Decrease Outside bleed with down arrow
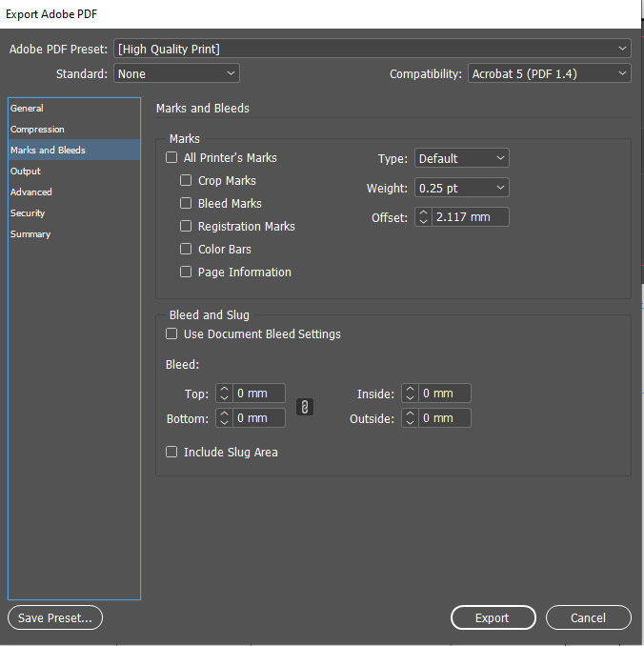This screenshot has width=644, height=646. tap(410, 422)
